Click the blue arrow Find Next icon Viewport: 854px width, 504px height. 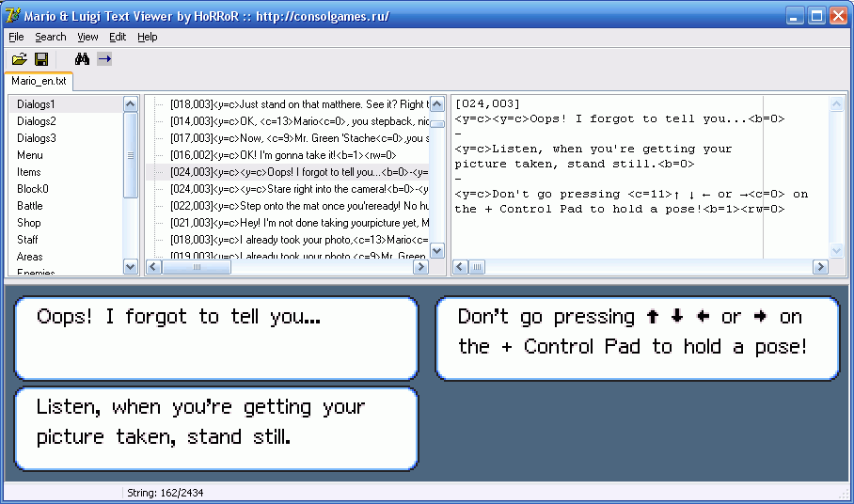pyautogui.click(x=104, y=59)
